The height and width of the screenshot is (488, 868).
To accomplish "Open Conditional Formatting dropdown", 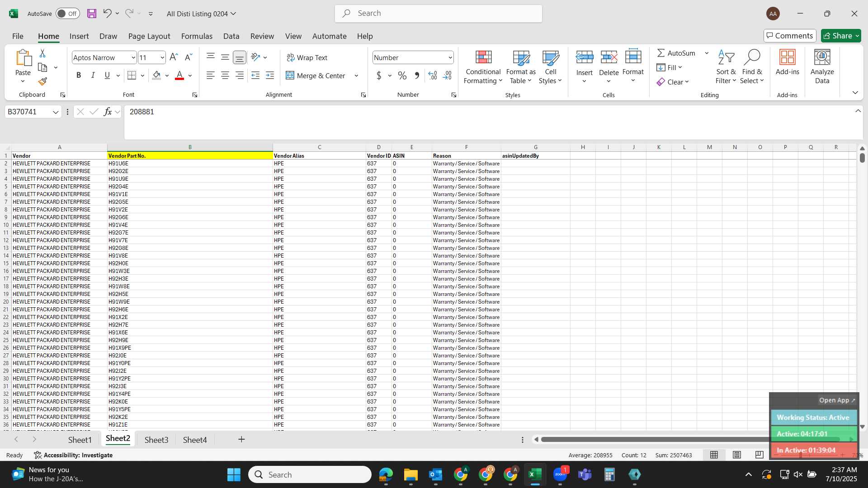I will pyautogui.click(x=483, y=67).
